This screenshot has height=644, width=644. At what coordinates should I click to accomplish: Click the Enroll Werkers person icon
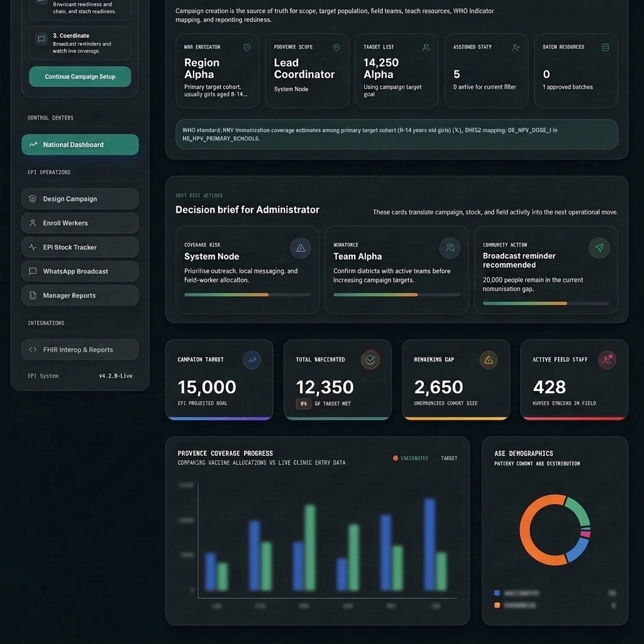(x=33, y=223)
